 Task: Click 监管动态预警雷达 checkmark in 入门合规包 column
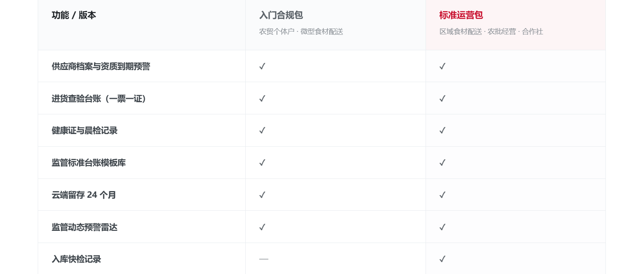[262, 227]
